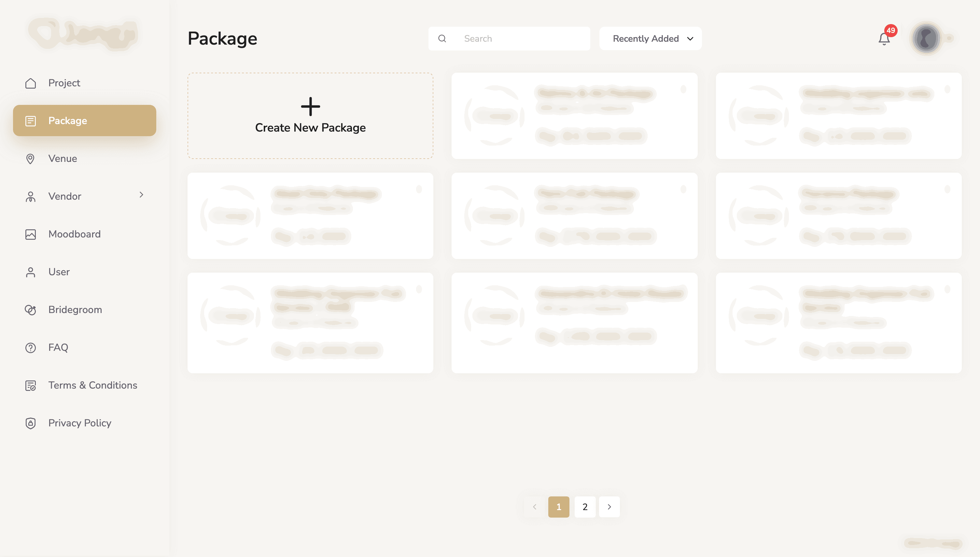Screen dimensions: 980x557
Task: Click the Bridegroom rings icon
Action: tap(31, 310)
